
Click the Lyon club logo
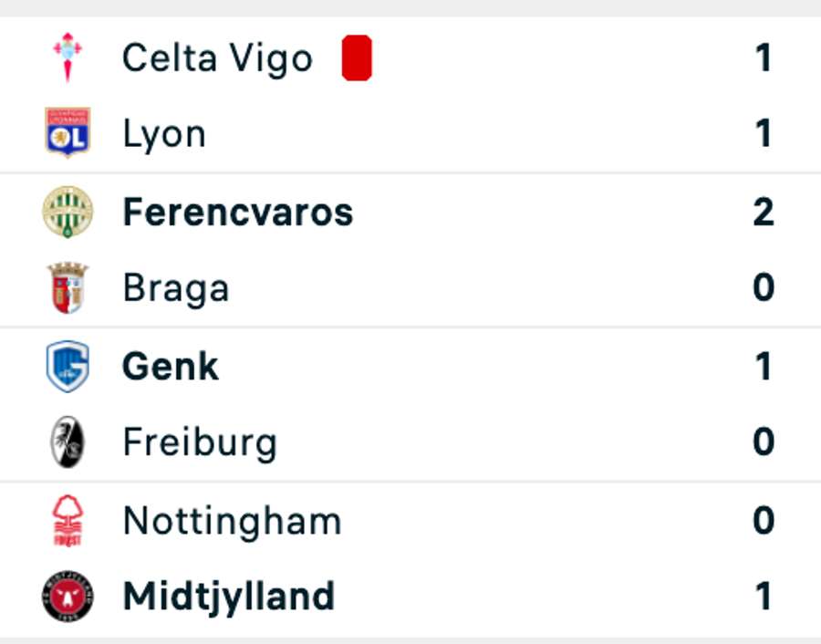68,133
